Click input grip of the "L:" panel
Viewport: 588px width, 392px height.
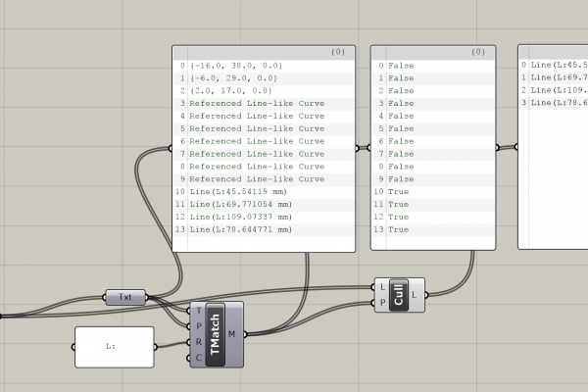73,347
